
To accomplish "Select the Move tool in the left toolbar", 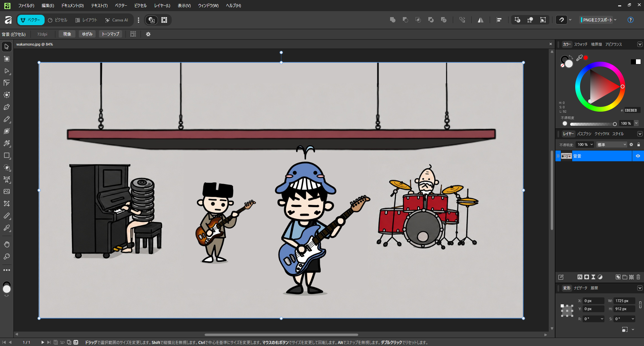I will coord(7,47).
